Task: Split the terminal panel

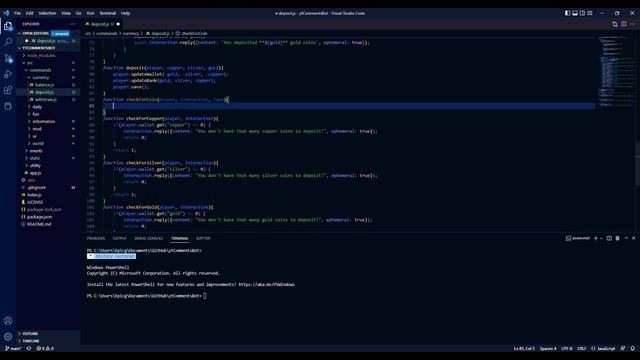Action: click(609, 238)
